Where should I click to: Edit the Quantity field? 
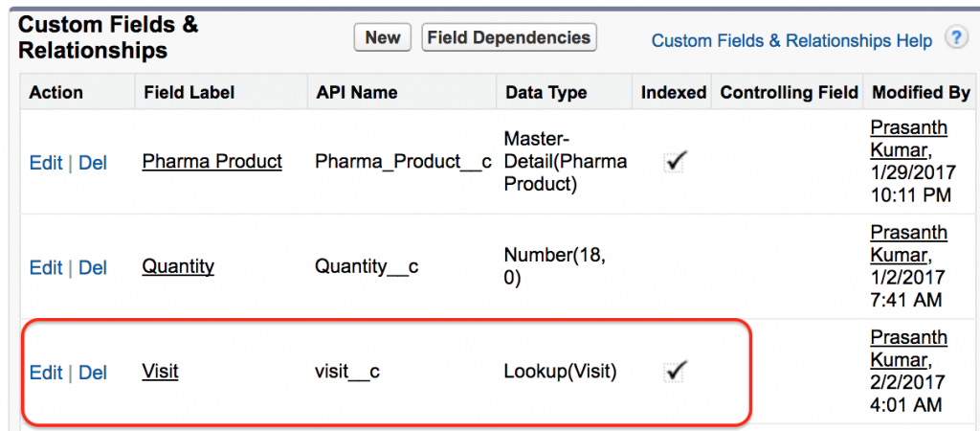46,268
